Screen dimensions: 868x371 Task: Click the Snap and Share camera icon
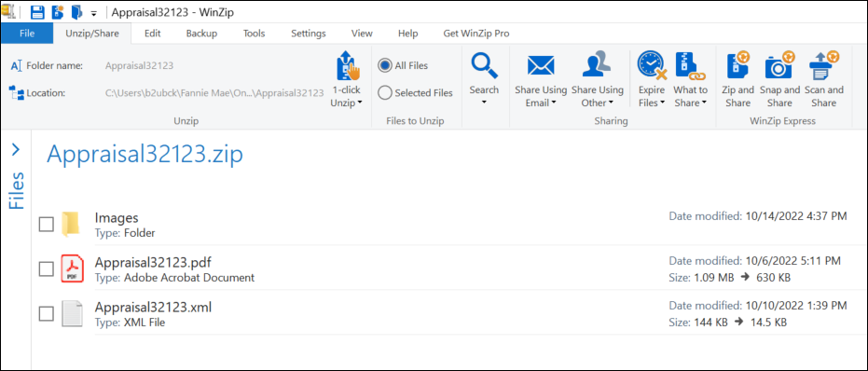pyautogui.click(x=779, y=66)
